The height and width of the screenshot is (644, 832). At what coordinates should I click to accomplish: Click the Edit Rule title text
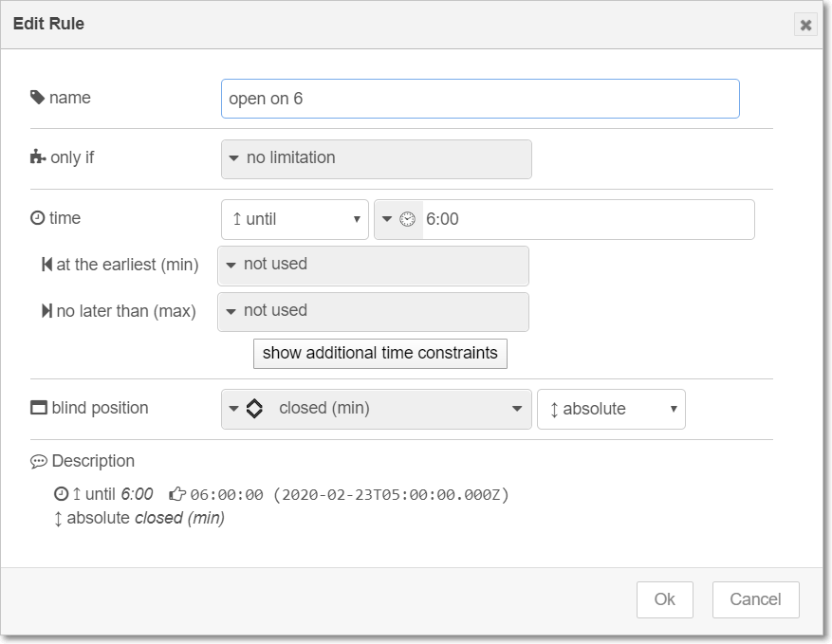tap(48, 24)
